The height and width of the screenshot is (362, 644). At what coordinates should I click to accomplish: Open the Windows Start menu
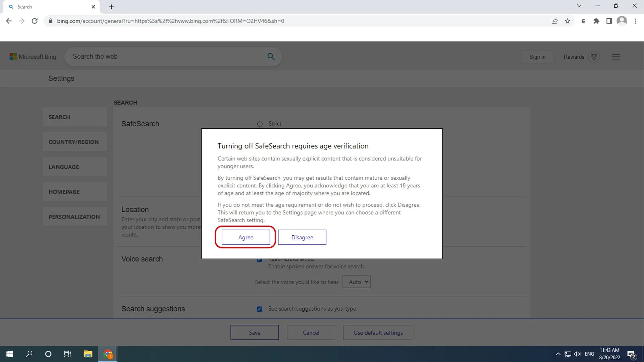pos(10,354)
